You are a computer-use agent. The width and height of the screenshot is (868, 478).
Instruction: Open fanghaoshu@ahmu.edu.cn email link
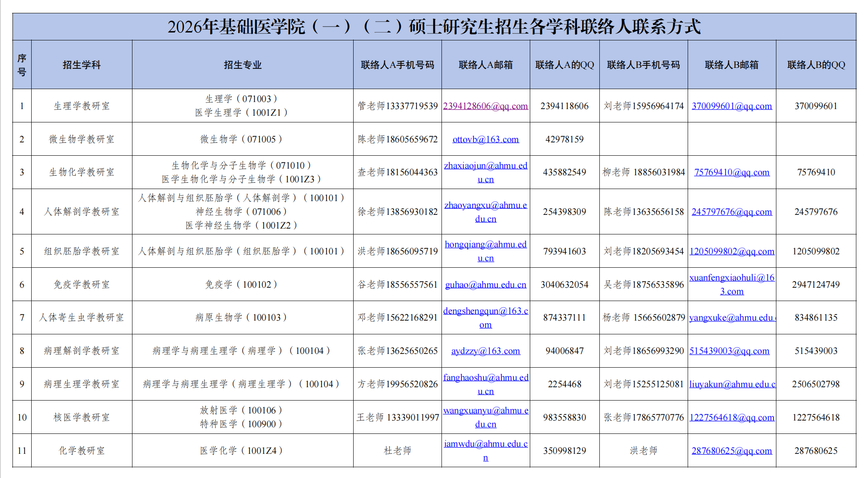[x=485, y=378]
